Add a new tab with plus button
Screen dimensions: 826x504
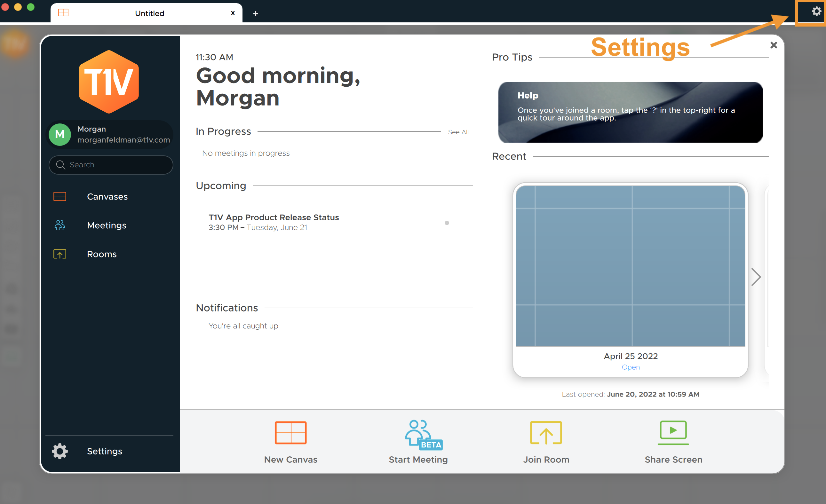pyautogui.click(x=255, y=14)
